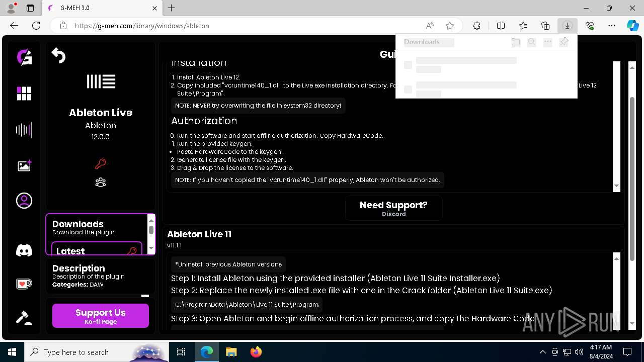This screenshot has width=644, height=362.
Task: Open Read aloud icon in address bar
Action: click(x=430, y=26)
